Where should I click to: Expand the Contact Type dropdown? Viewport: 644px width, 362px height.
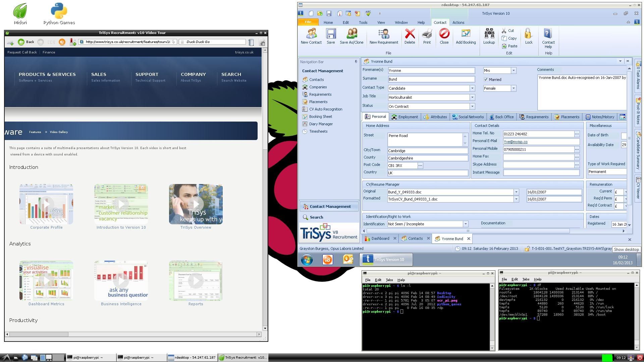click(x=472, y=88)
